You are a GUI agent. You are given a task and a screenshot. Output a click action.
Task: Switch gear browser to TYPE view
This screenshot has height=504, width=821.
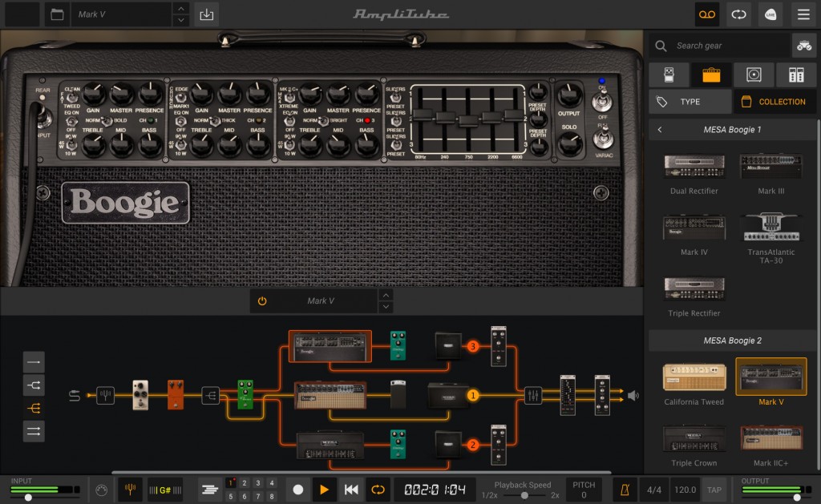(x=690, y=102)
